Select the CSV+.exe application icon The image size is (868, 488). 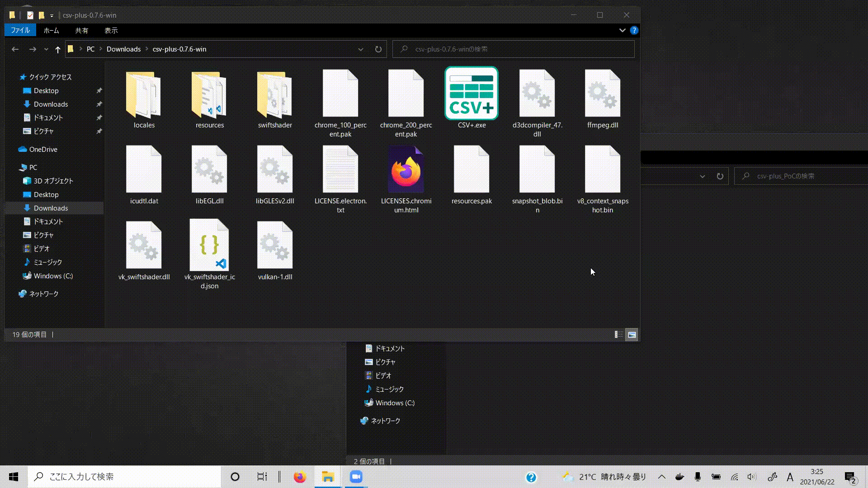point(472,94)
